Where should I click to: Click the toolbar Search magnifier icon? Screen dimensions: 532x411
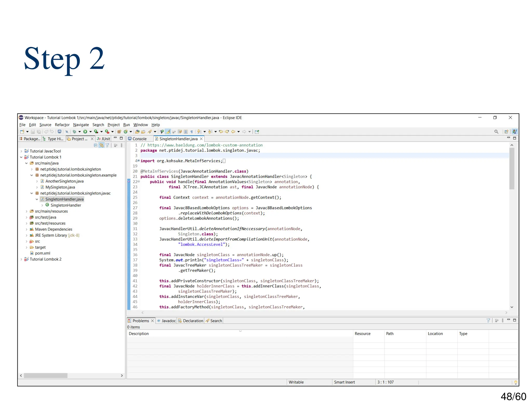click(x=496, y=132)
